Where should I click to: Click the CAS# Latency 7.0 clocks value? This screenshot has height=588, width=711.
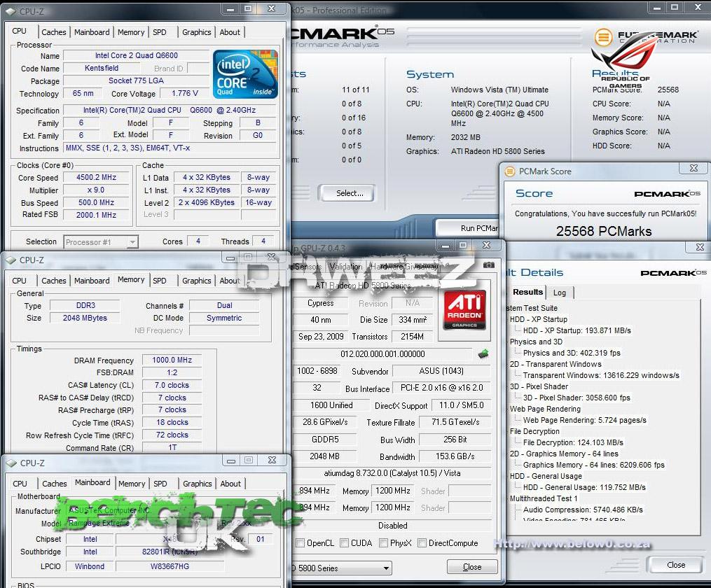[172, 385]
